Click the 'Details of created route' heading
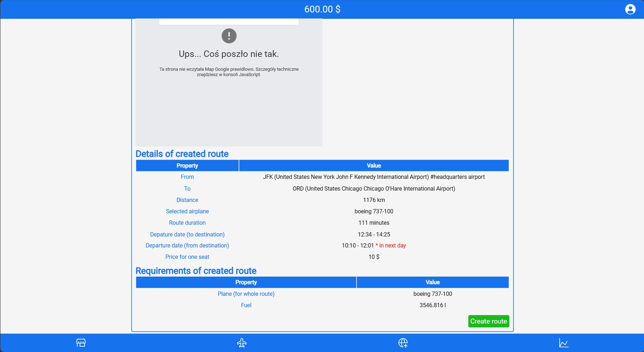The width and height of the screenshot is (644, 352). click(x=182, y=154)
